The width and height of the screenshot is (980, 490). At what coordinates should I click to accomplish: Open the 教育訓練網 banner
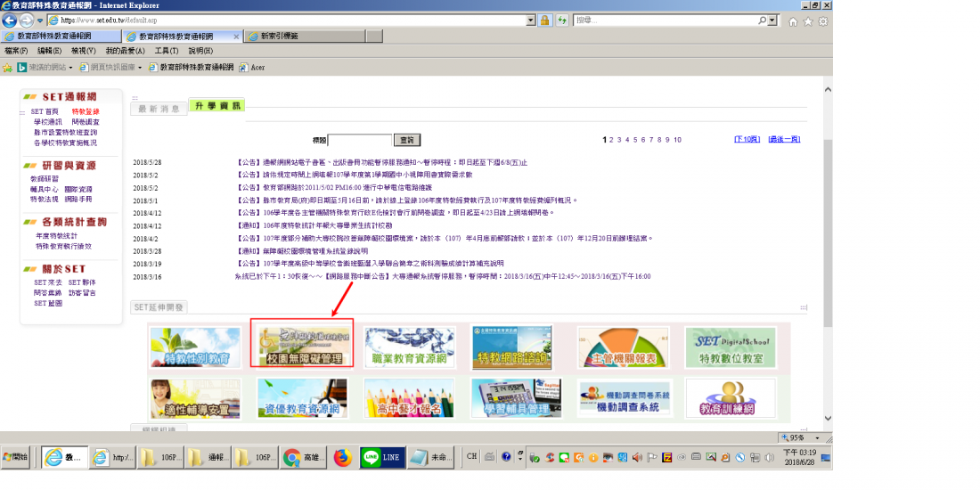731,399
